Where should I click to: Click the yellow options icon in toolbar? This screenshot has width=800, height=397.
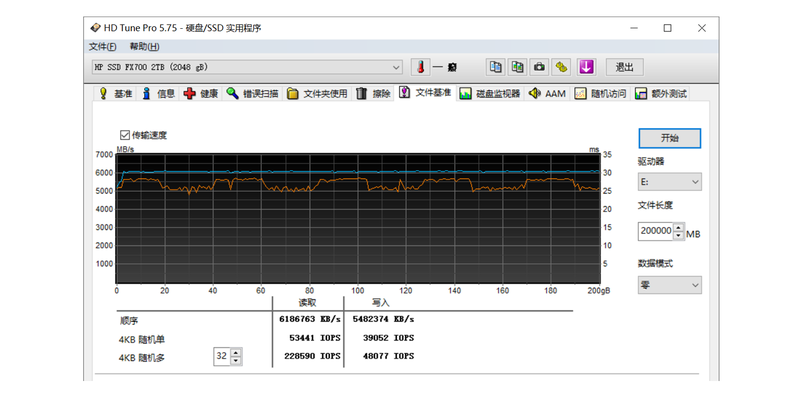562,67
